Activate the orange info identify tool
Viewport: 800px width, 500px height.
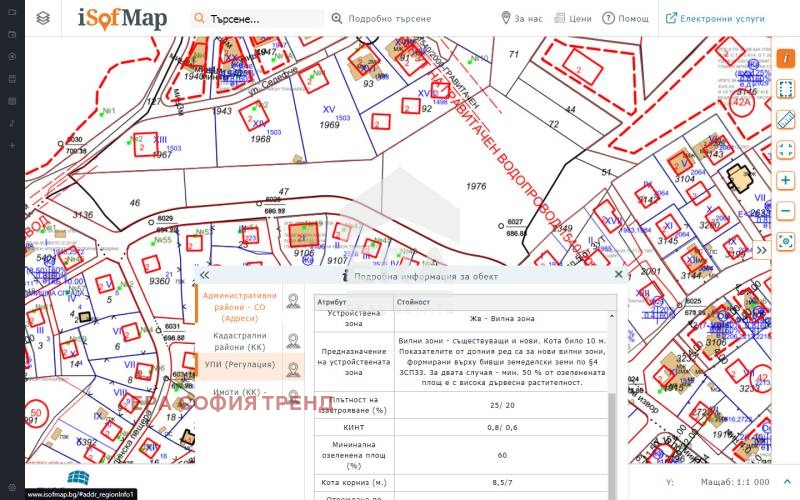click(x=786, y=58)
